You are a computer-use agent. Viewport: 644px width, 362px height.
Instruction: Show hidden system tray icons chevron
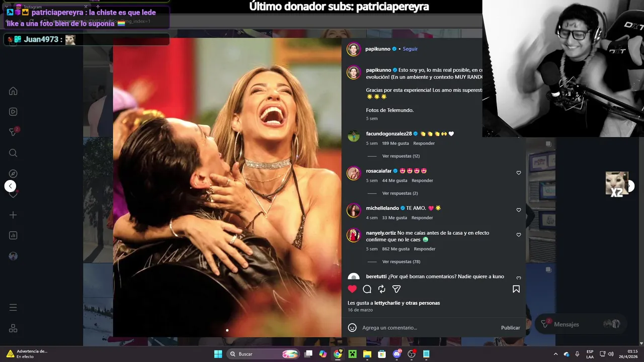click(555, 354)
